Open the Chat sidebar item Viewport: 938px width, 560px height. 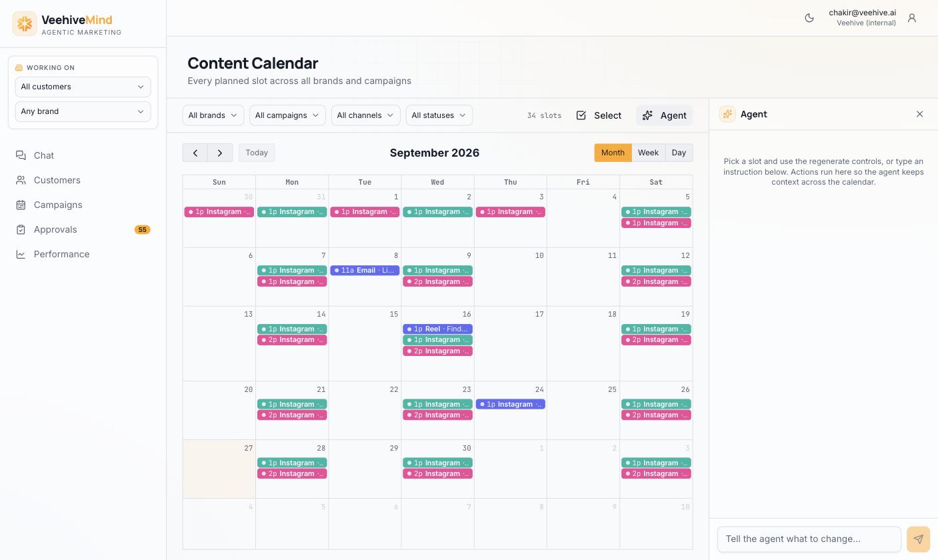point(83,155)
